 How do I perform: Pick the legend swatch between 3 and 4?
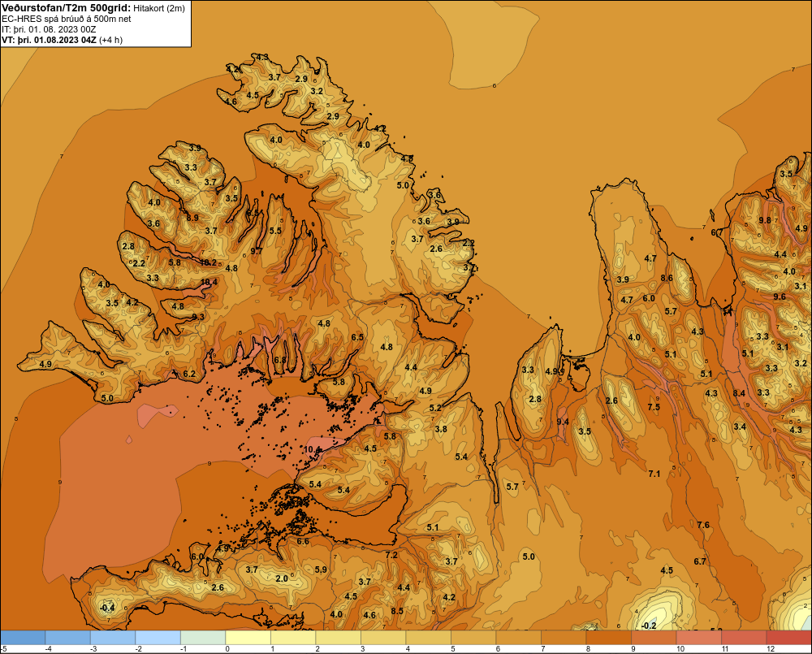point(383,638)
